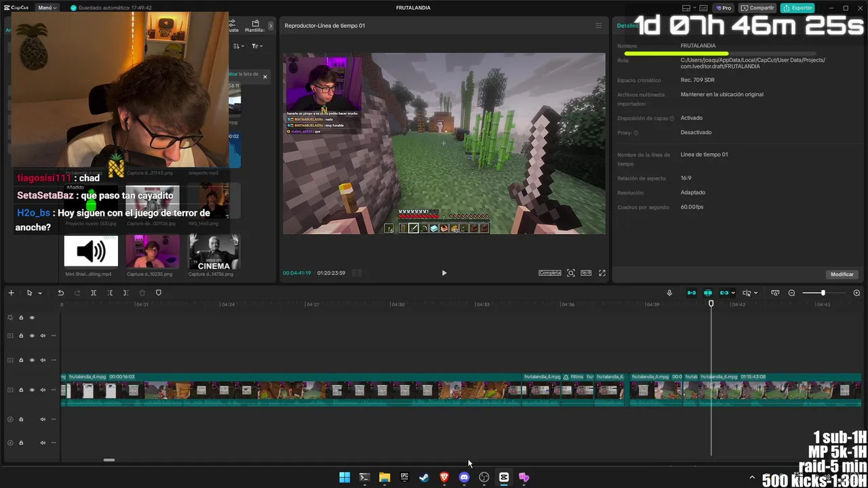Image resolution: width=868 pixels, height=488 pixels.
Task: Toggle auto snapping on the timeline
Action: click(x=708, y=293)
